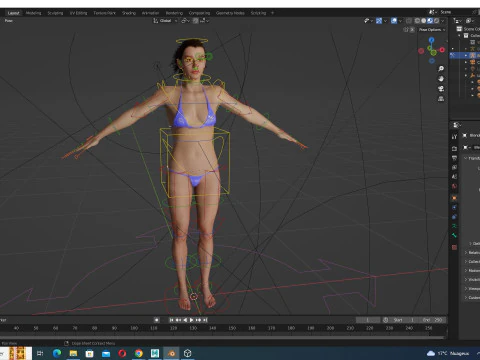Click the blue Z axis on navigation gizmo
This screenshot has width=480, height=360.
[432, 40]
